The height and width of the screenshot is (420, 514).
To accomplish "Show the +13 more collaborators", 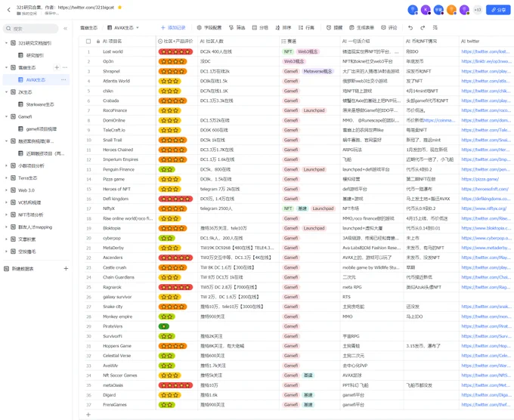I will pos(478,10).
